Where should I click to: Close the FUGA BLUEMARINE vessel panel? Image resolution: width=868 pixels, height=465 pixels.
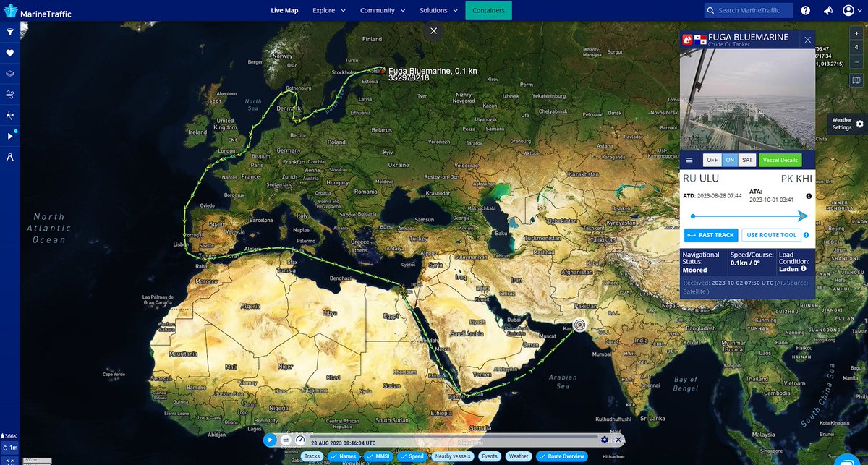(807, 40)
